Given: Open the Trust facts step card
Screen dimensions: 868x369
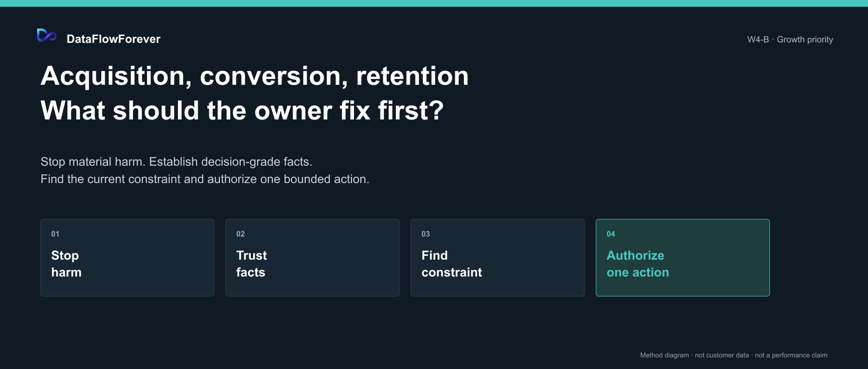Looking at the screenshot, I should point(312,258).
